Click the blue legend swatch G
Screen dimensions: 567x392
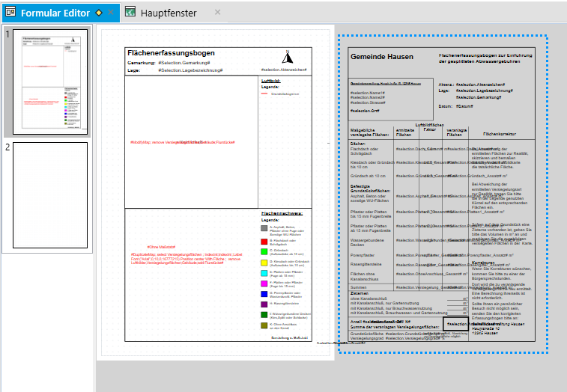264,294
